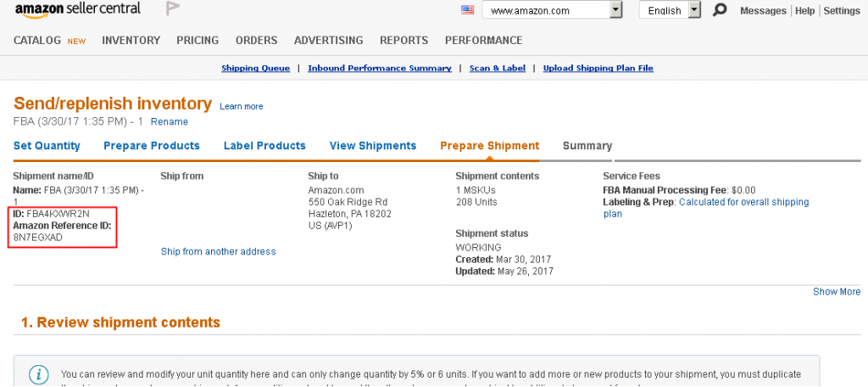Click the US flag marketplace icon
This screenshot has height=387, width=868.
click(468, 10)
